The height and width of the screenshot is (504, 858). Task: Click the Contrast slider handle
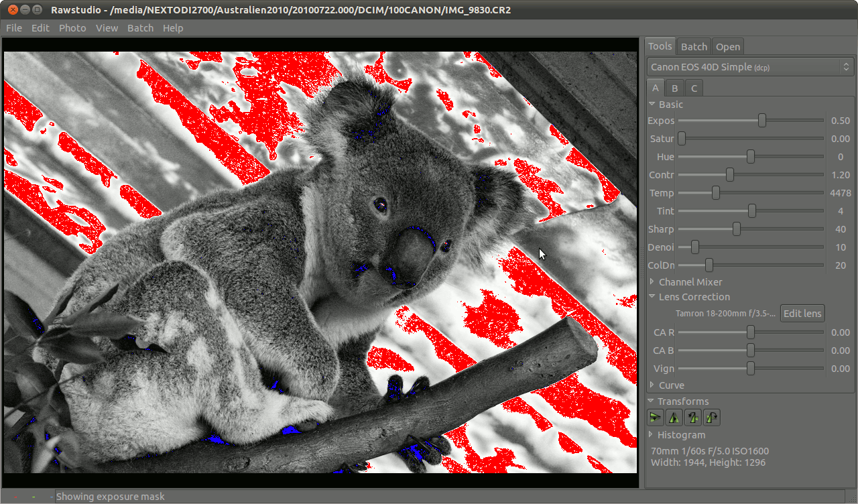[730, 175]
